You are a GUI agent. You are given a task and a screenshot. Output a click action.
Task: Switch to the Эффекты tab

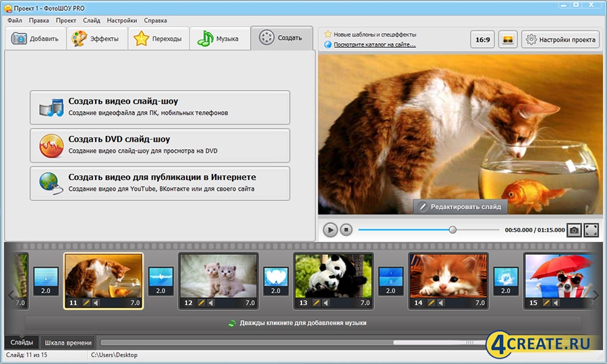(x=97, y=38)
